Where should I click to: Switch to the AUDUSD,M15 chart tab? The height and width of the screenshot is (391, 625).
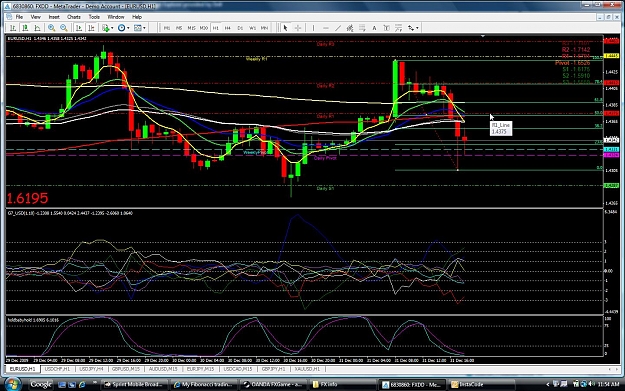pyautogui.click(x=163, y=369)
